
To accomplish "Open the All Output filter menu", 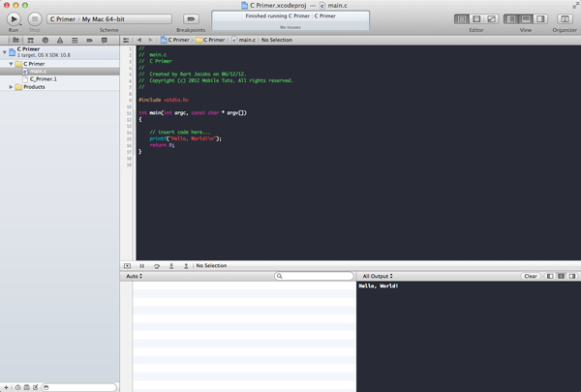I will click(378, 277).
